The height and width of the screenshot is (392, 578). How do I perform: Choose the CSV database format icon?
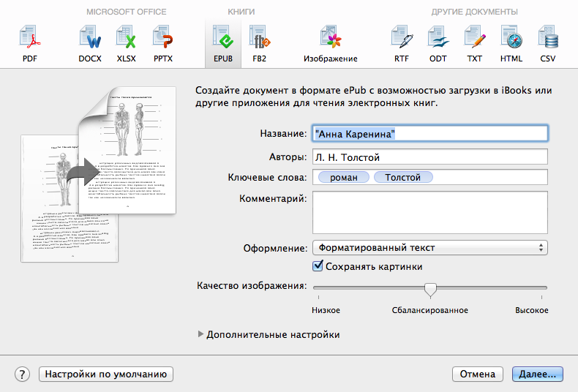(x=548, y=42)
